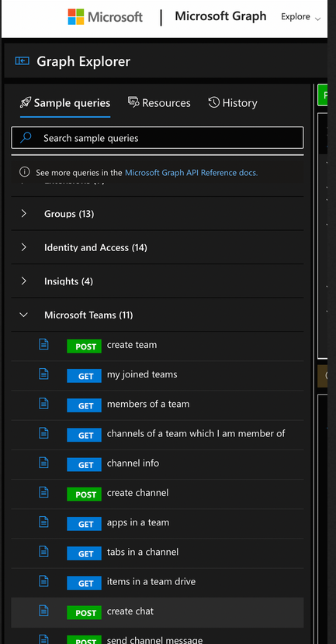Open the docs icon for channel info
The width and height of the screenshot is (336, 644).
[43, 463]
